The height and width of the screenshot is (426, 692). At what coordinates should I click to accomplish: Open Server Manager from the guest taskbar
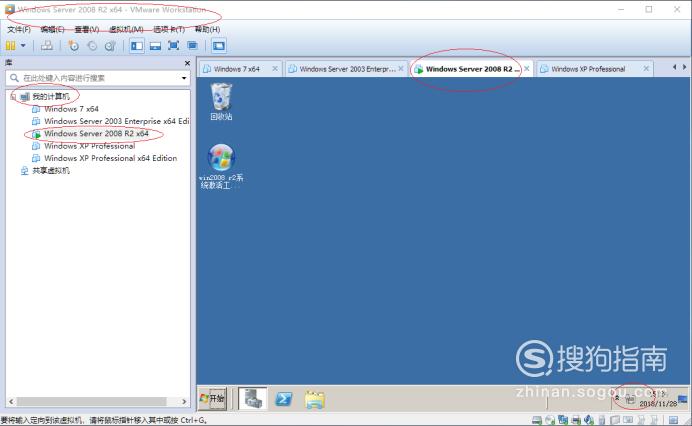coord(253,399)
